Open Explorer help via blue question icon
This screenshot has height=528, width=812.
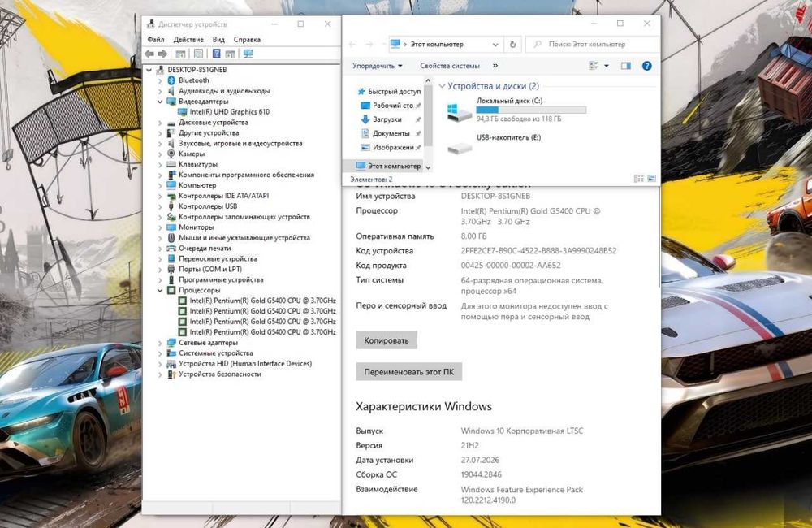coord(647,66)
